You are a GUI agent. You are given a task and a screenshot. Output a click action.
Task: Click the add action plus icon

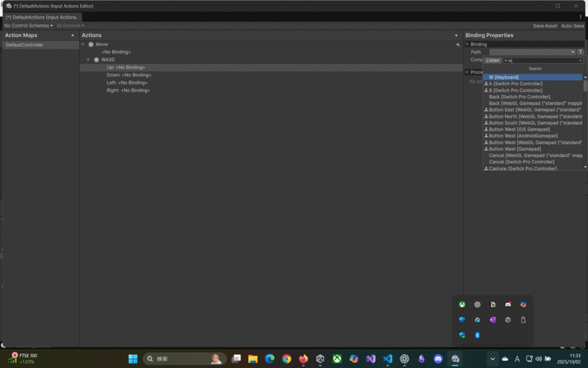457,36
